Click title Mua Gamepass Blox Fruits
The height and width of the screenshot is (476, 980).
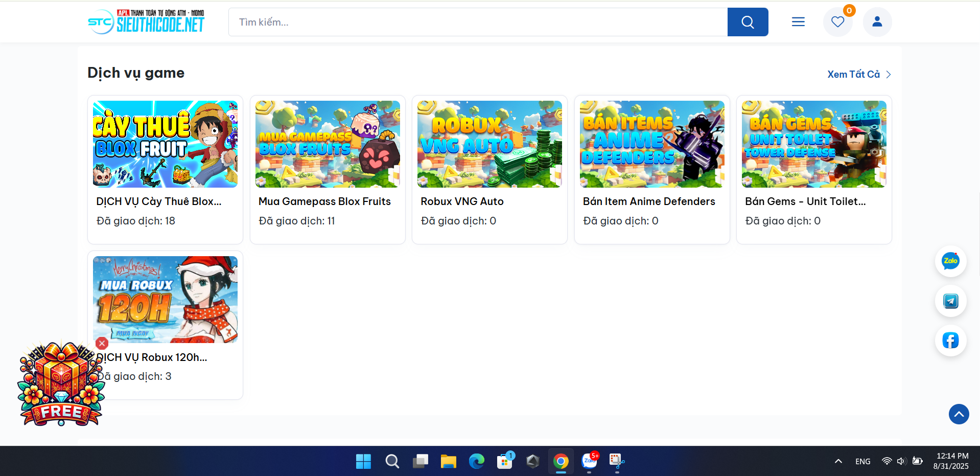click(x=324, y=201)
